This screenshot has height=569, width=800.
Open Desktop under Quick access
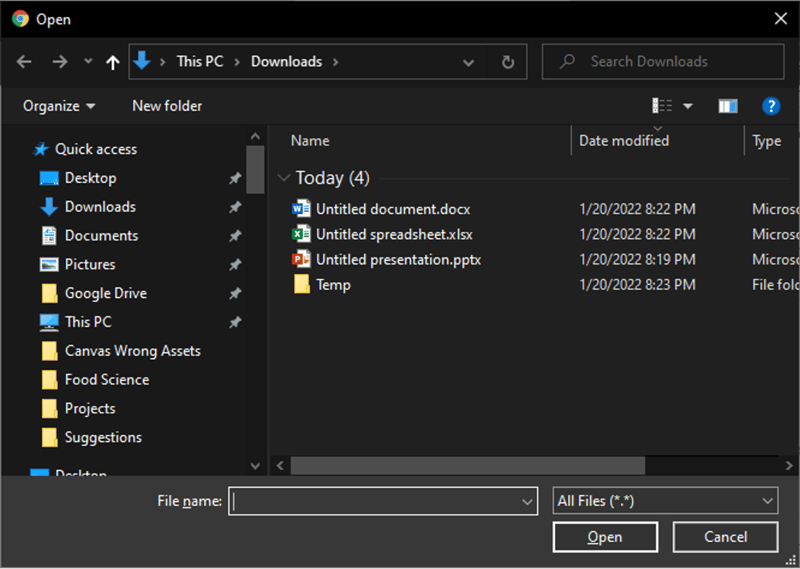tap(90, 178)
